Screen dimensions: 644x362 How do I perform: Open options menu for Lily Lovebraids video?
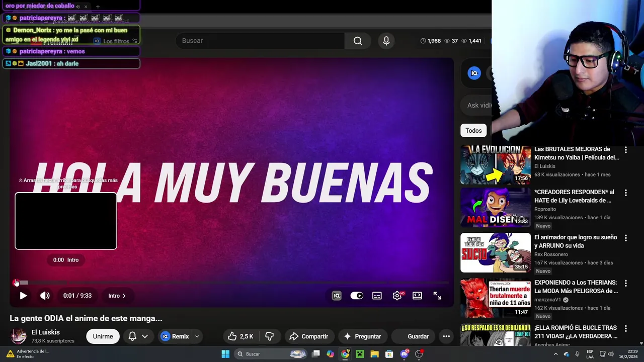626,193
